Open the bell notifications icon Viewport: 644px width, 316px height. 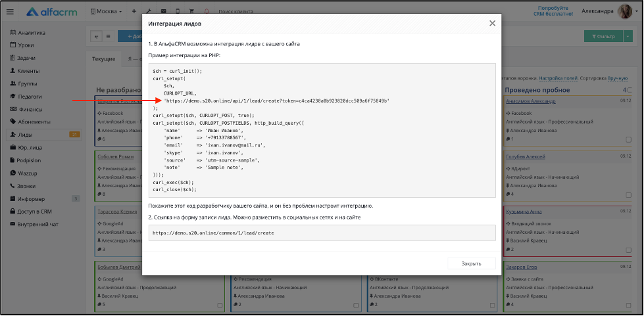click(x=207, y=11)
